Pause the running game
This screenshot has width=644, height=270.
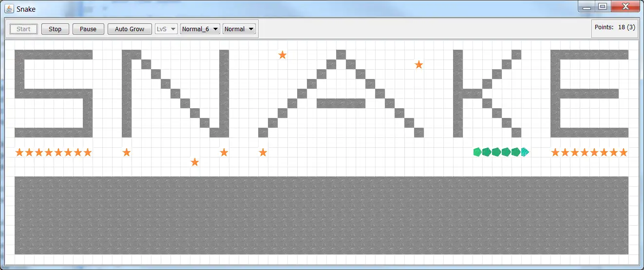coord(88,29)
